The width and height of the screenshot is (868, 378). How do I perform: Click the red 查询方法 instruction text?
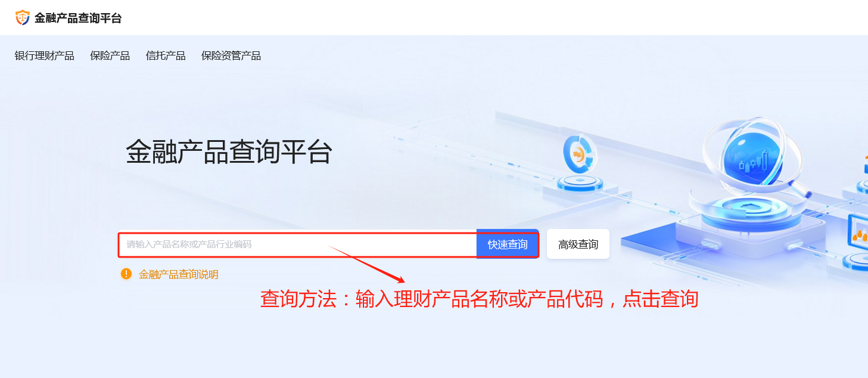pyautogui.click(x=479, y=299)
